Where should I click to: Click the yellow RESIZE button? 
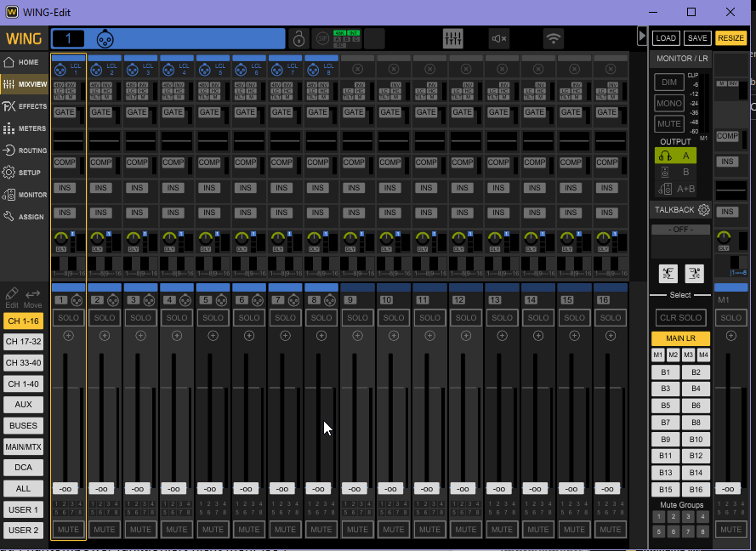click(731, 38)
